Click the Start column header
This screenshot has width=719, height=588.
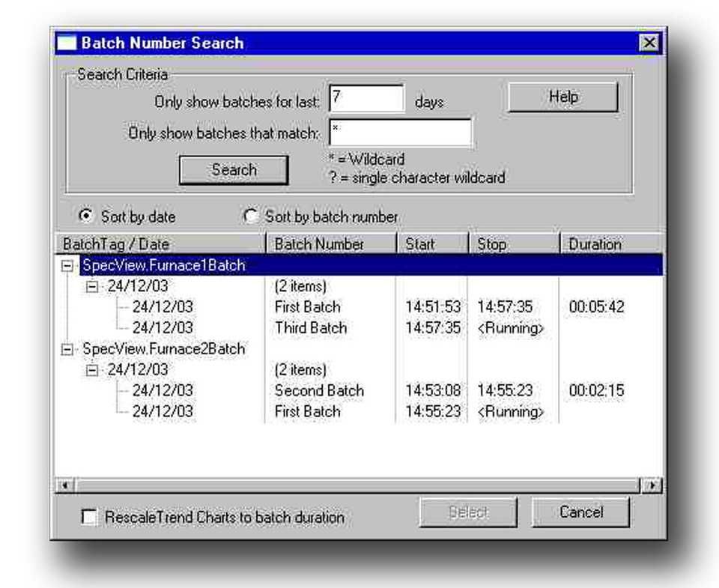431,244
